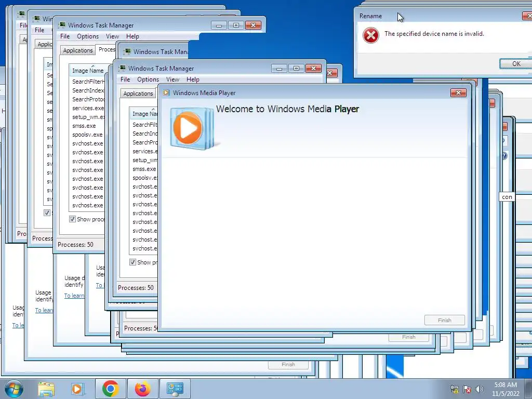The width and height of the screenshot is (532, 399).
Task: Open the Options menu in the frontmost Task Manager
Action: coord(148,79)
